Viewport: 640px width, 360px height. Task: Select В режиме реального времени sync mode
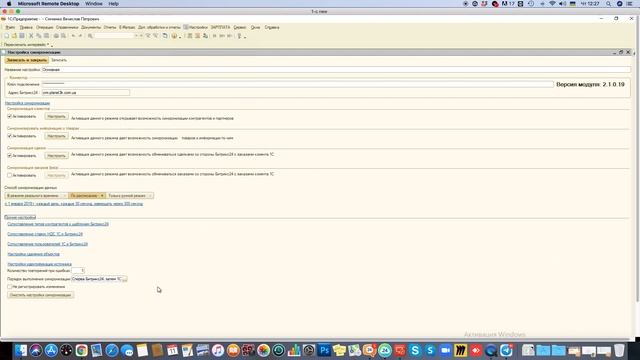(x=36, y=196)
